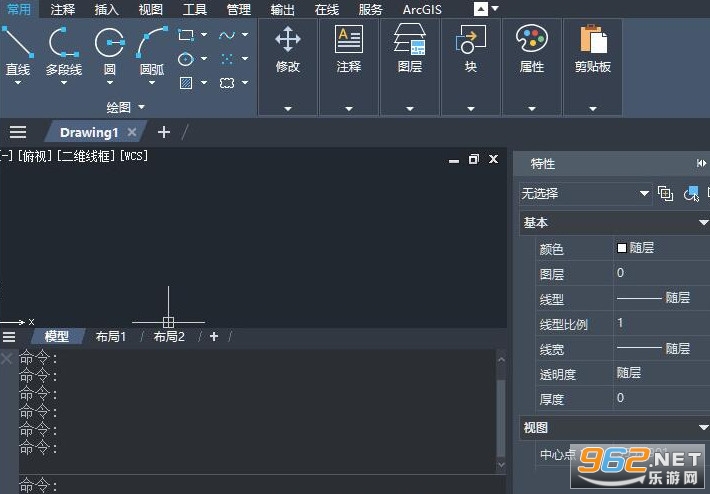
Task: Open the 属性 properties palette icon
Action: coord(532,38)
